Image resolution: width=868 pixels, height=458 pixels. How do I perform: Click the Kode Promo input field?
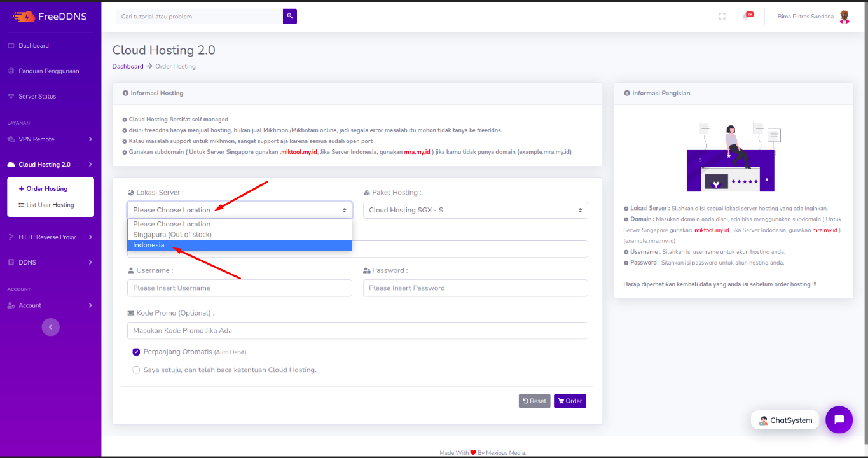point(357,330)
